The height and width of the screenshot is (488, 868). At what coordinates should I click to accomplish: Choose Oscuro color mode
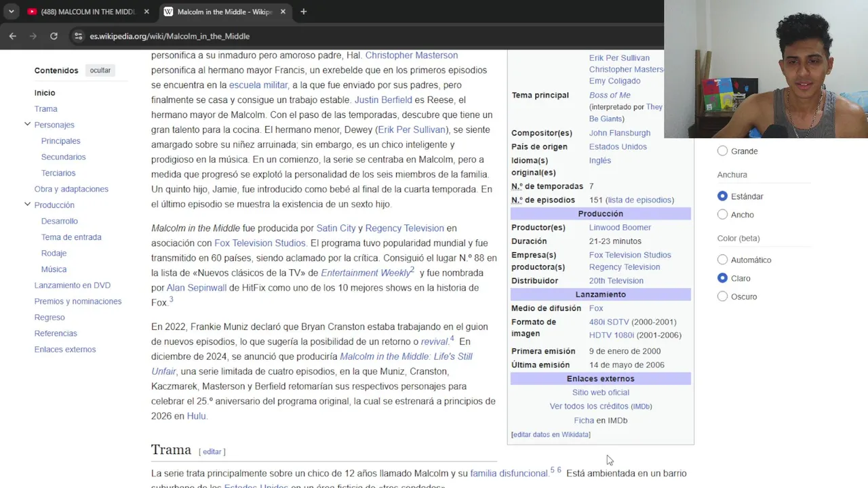coord(722,296)
